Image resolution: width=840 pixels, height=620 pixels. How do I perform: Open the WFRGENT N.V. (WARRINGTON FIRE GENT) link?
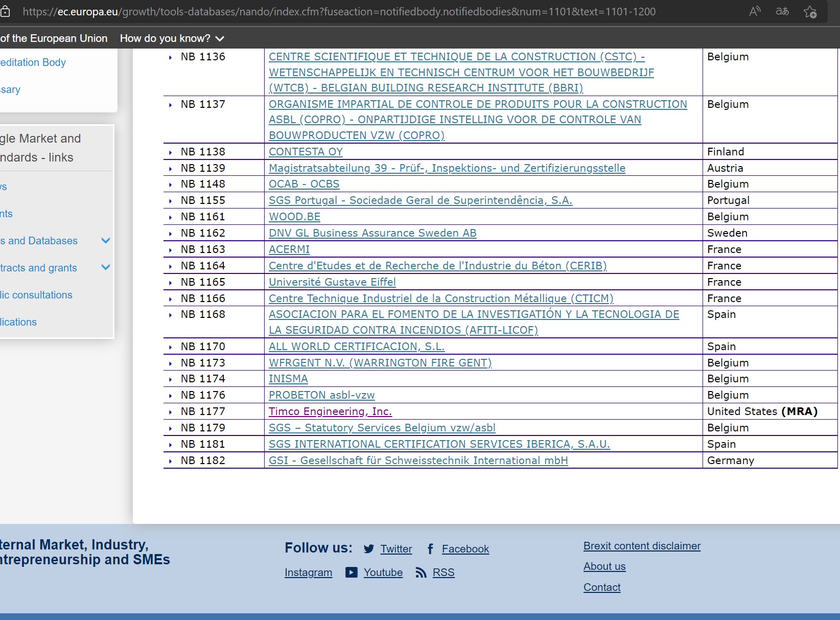pos(380,363)
